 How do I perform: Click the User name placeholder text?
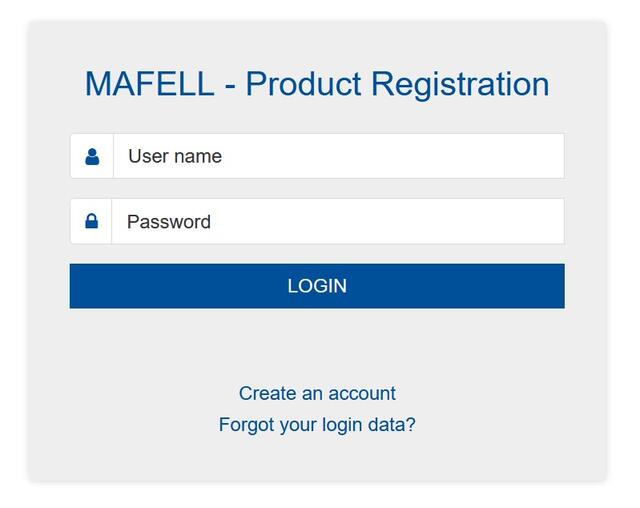point(175,156)
